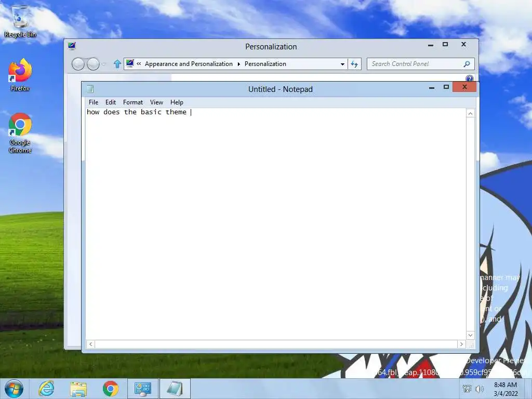Open the File menu in Notepad
Screen dimensions: 532x399
click(94, 102)
